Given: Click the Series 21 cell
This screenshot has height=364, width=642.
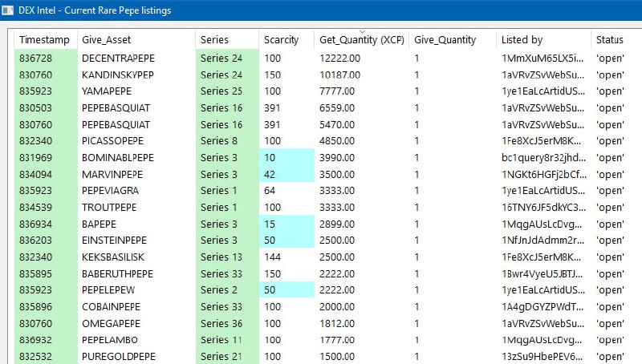Looking at the screenshot, I should (227, 356).
